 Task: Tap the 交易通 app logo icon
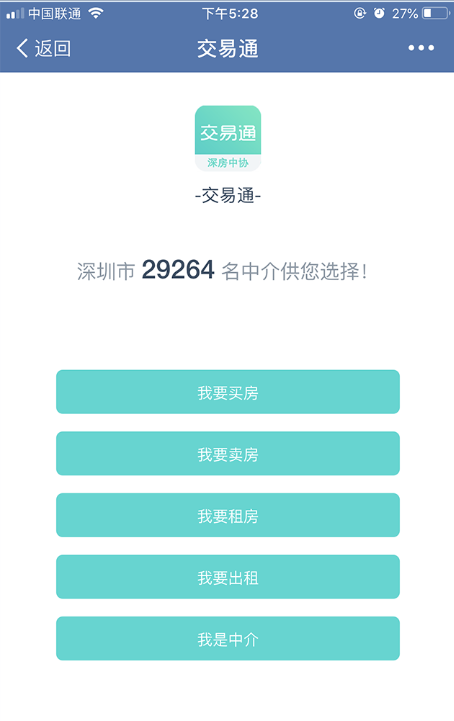pos(228,138)
